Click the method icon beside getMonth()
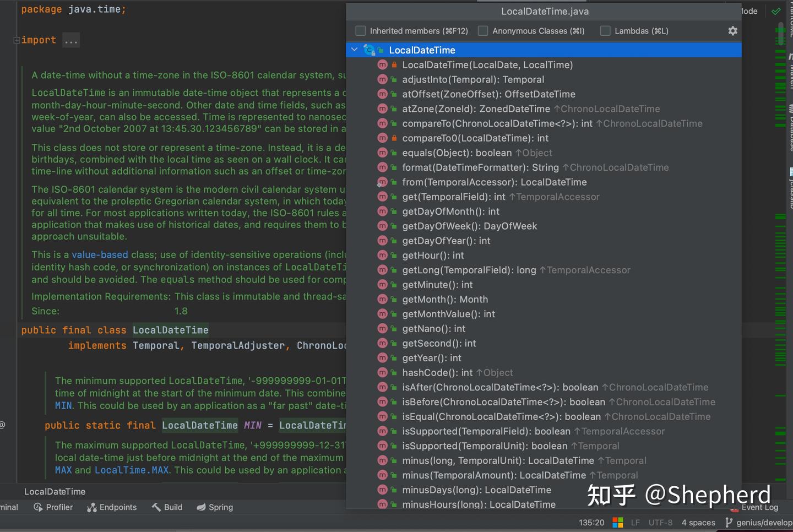The width and height of the screenshot is (793, 532). pyautogui.click(x=382, y=300)
